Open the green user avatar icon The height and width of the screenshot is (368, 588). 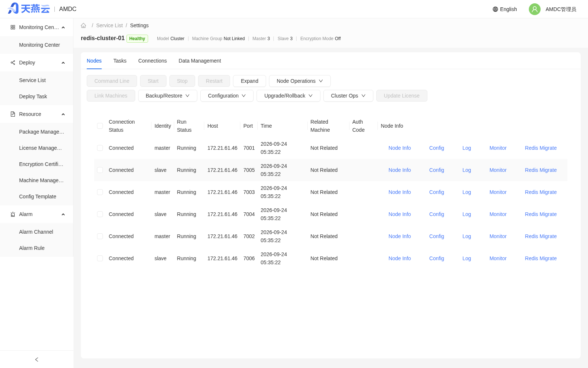click(535, 9)
